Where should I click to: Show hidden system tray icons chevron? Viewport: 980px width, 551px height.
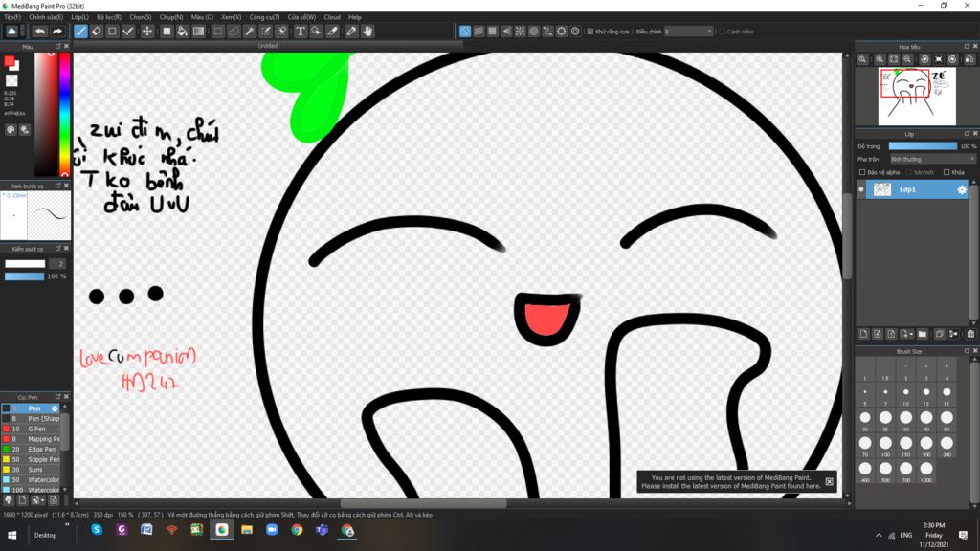point(879,536)
